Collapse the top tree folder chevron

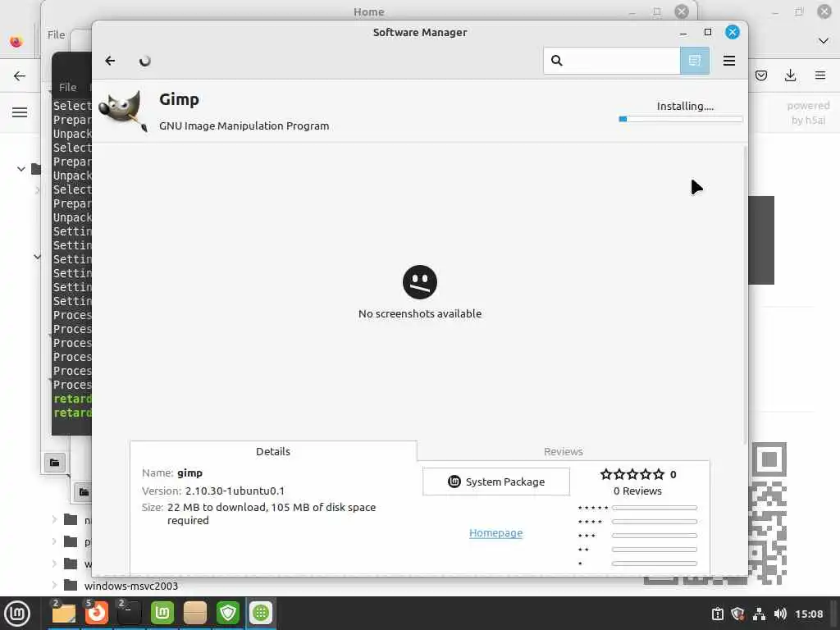(x=21, y=169)
